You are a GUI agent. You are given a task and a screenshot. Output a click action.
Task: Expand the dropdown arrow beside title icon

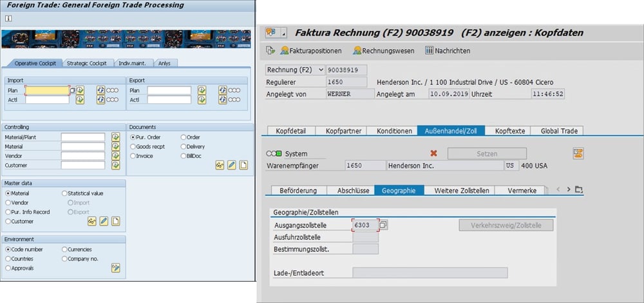[283, 34]
